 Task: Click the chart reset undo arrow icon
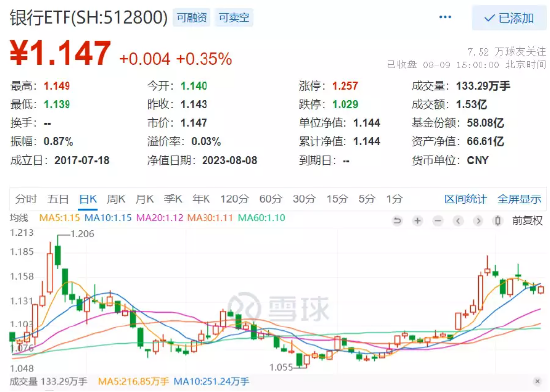point(397,221)
